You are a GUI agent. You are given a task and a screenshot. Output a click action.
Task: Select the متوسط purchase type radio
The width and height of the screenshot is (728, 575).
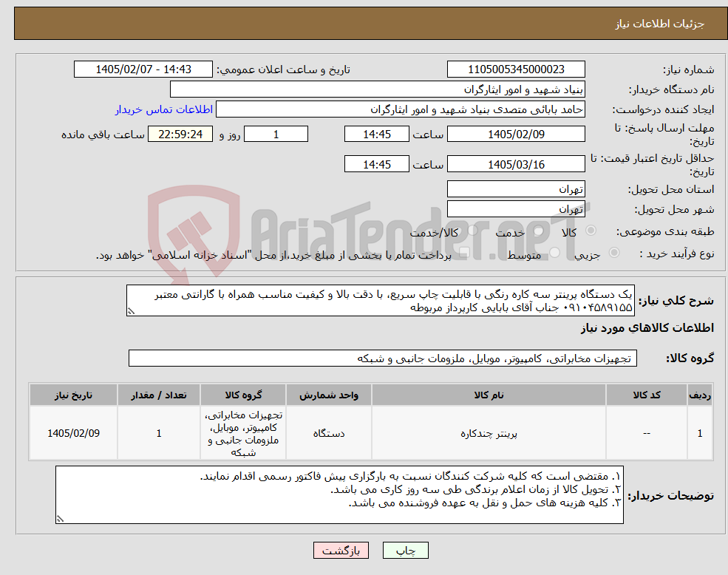pos(555,253)
